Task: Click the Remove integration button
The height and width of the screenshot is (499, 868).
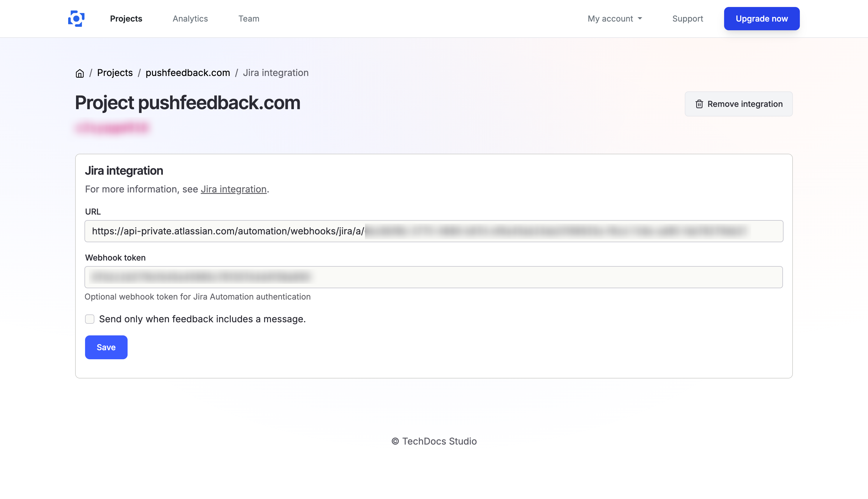Action: click(x=738, y=104)
